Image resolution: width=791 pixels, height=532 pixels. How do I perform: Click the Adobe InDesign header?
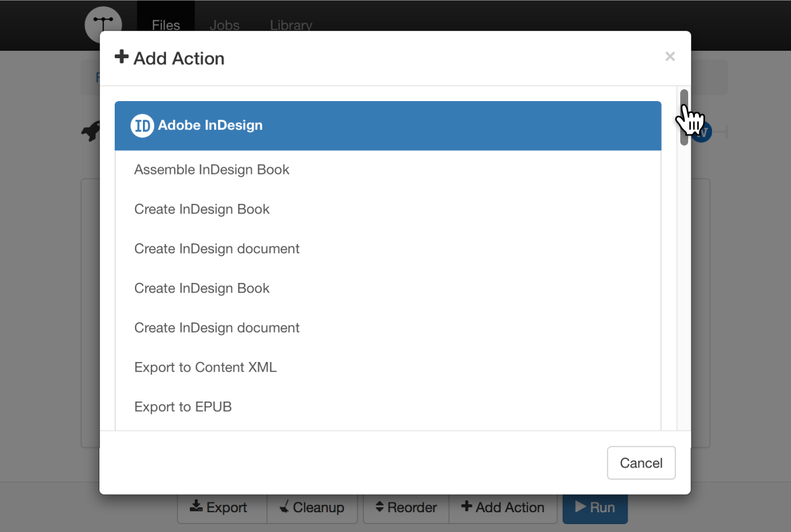coord(388,126)
